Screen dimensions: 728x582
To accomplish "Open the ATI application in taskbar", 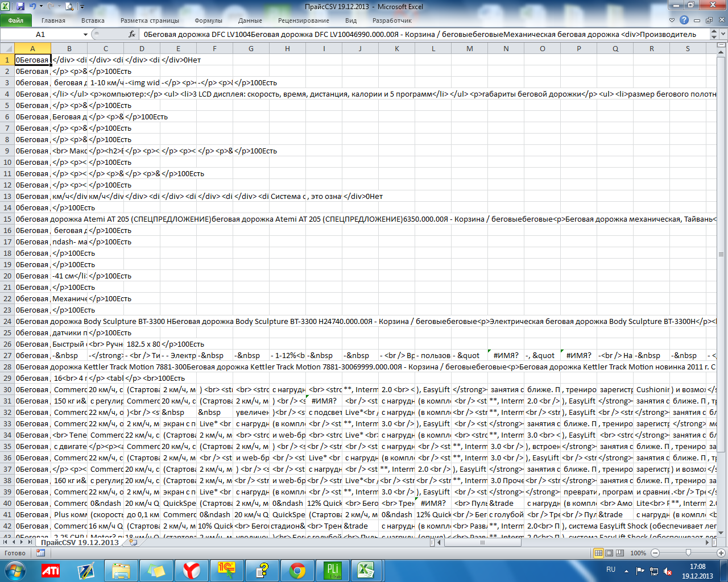I will [x=51, y=569].
